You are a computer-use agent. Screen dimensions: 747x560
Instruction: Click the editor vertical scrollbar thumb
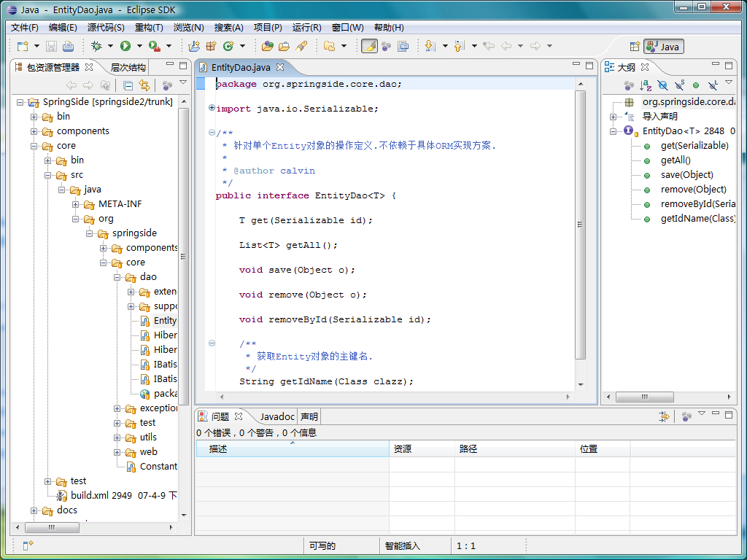[x=580, y=225]
